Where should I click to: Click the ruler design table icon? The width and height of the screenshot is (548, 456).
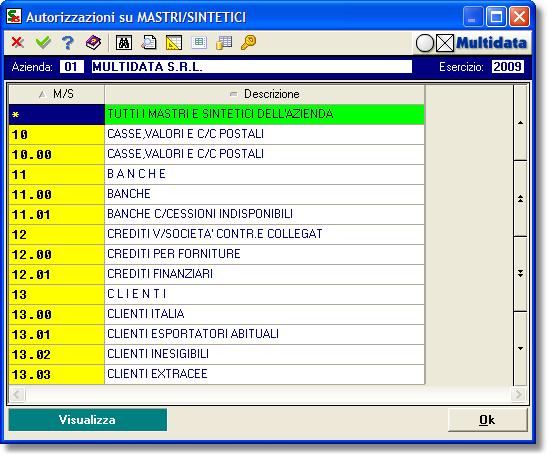point(174,43)
